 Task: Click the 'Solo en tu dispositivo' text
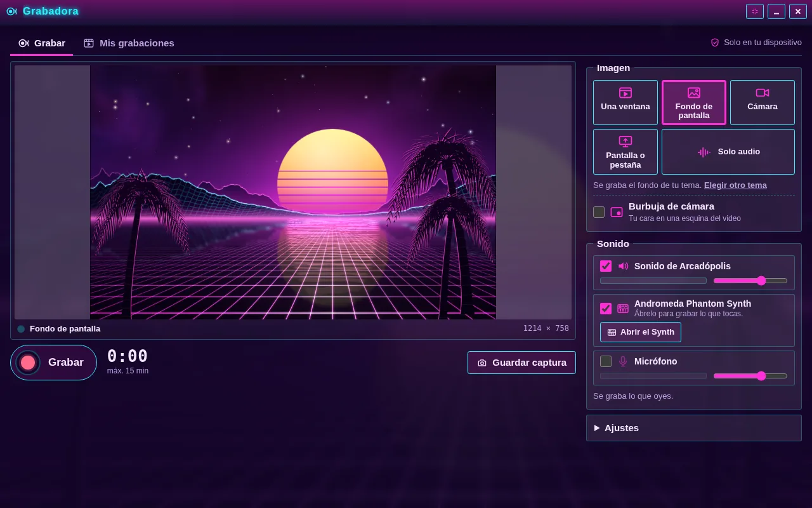click(x=763, y=43)
